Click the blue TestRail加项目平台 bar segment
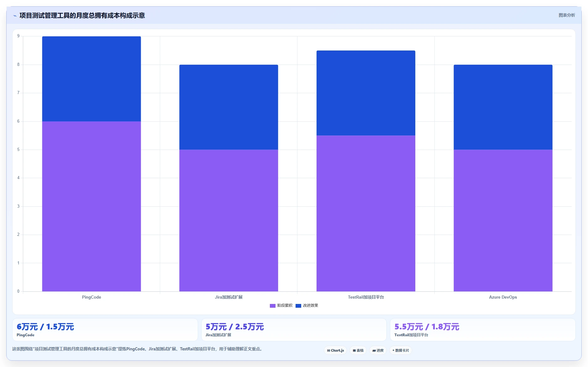Viewport: 588px width, 367px height. click(366, 93)
